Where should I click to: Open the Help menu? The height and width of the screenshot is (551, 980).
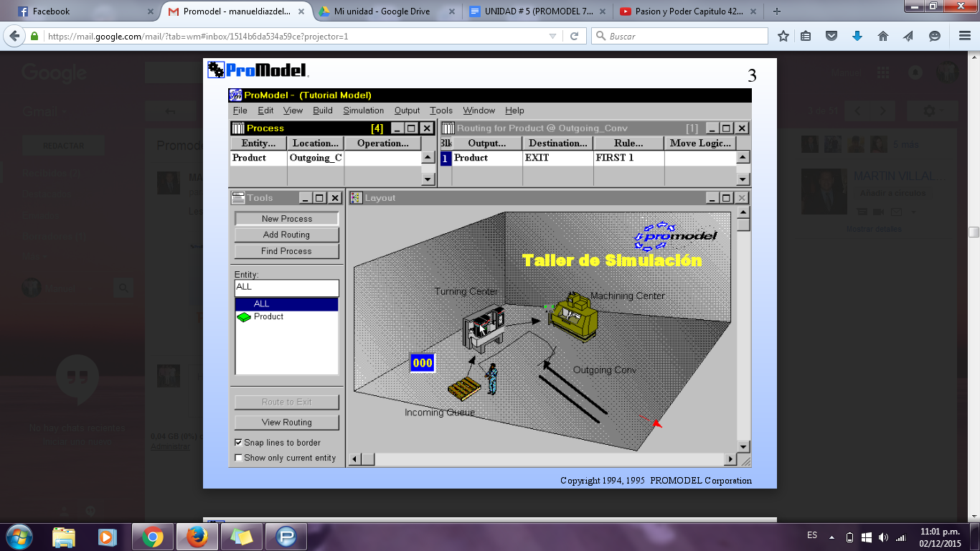[514, 110]
